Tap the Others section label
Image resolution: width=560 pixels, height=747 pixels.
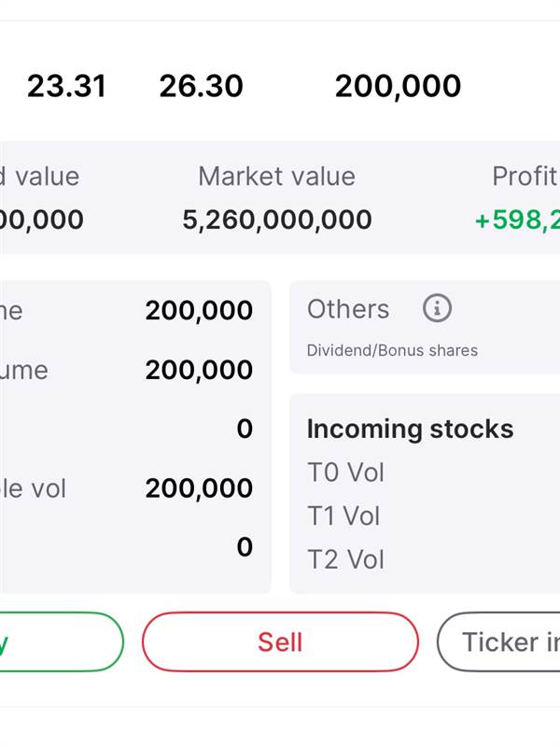[348, 309]
